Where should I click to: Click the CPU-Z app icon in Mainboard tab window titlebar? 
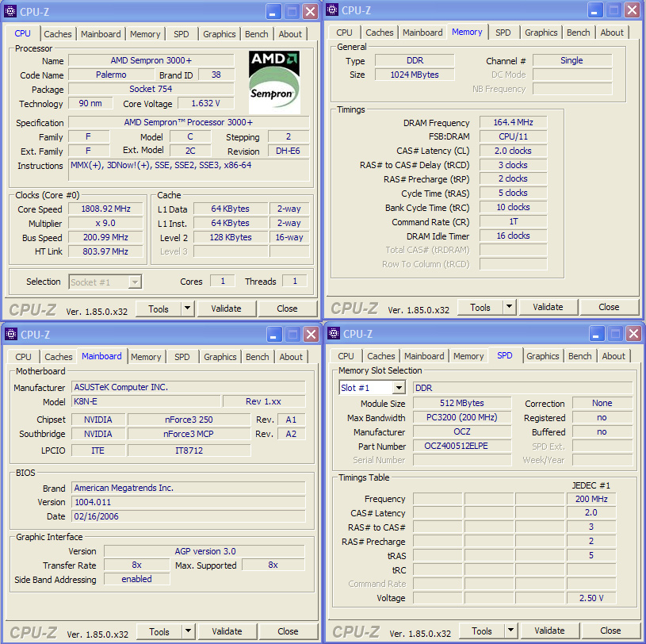(x=11, y=334)
